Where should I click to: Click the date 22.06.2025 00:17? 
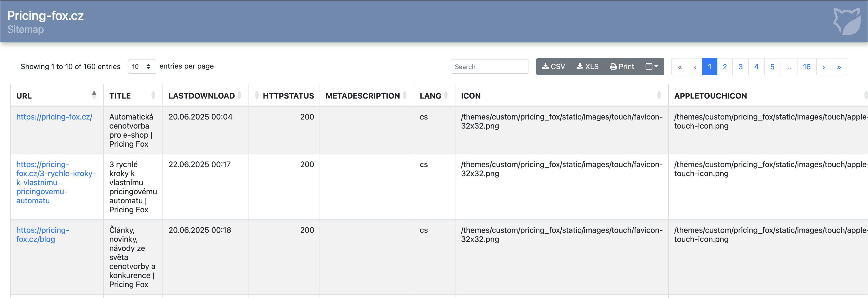tap(199, 164)
